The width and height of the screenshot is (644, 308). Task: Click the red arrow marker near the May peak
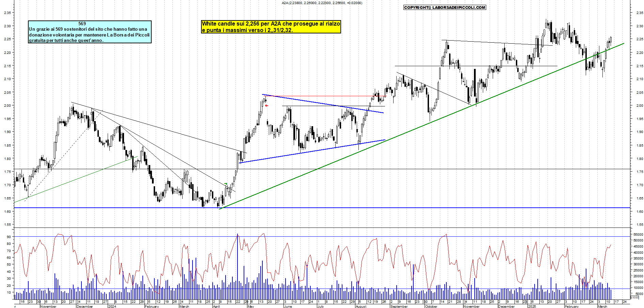coord(266,106)
